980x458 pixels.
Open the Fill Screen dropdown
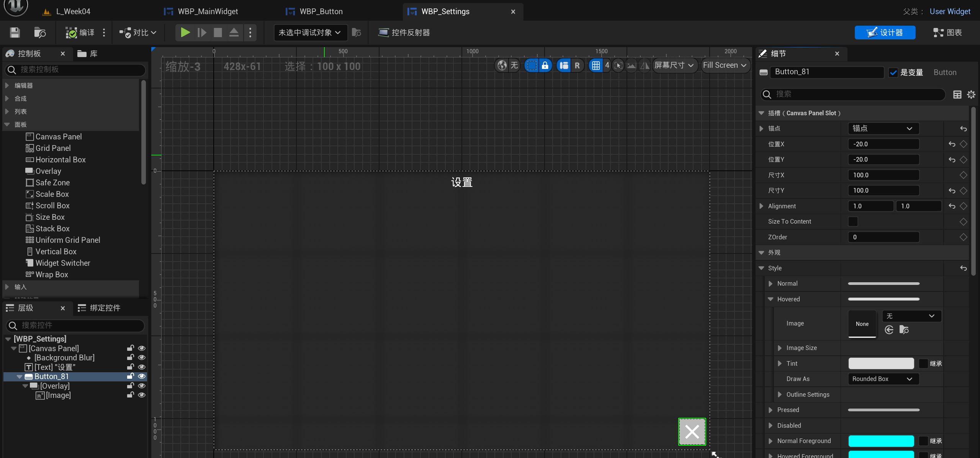click(725, 65)
